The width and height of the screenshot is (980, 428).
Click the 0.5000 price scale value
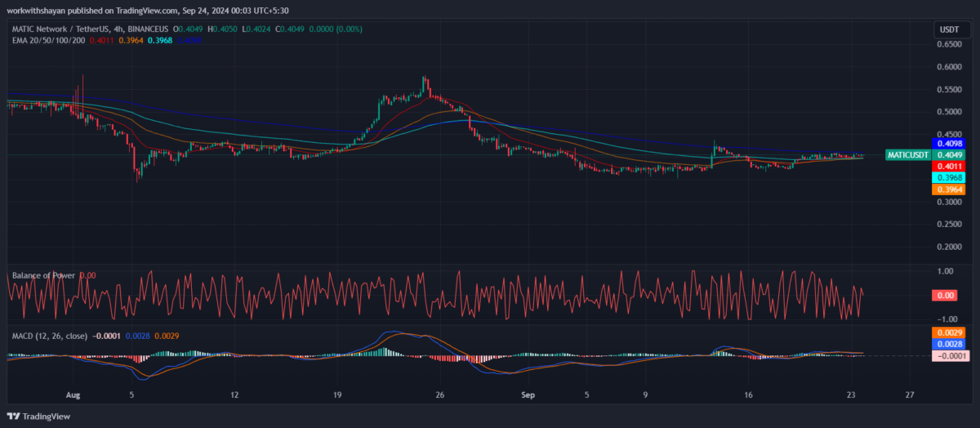951,112
